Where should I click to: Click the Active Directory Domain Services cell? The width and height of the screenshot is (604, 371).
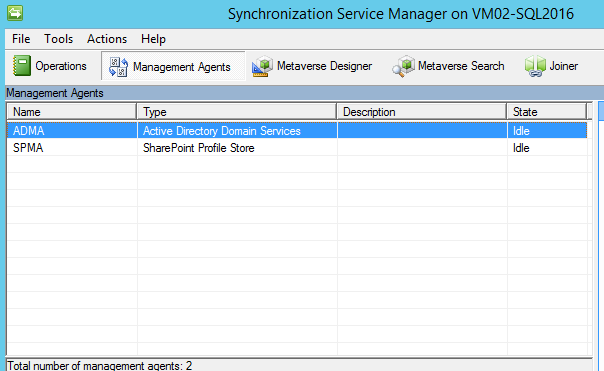pyautogui.click(x=222, y=131)
